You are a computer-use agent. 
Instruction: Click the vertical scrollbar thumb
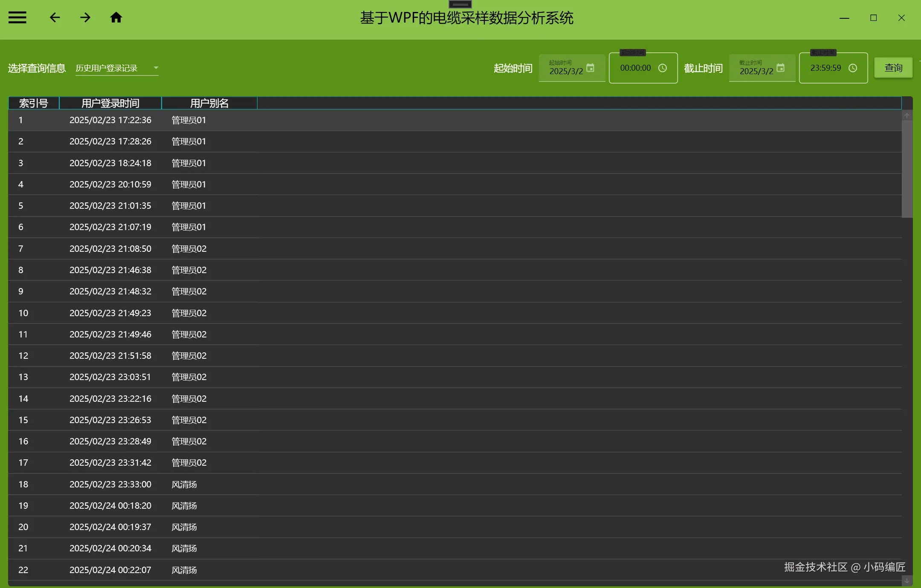907,169
